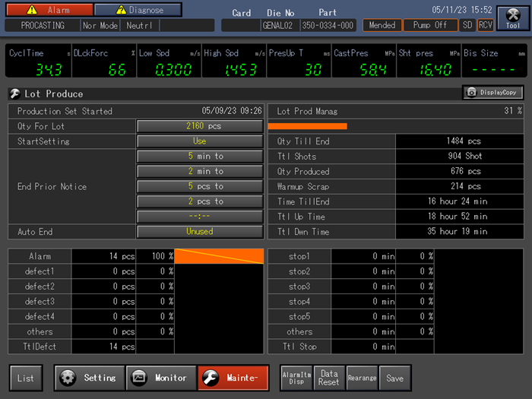
Task: Toggle the Pump Off status button
Action: (430, 25)
